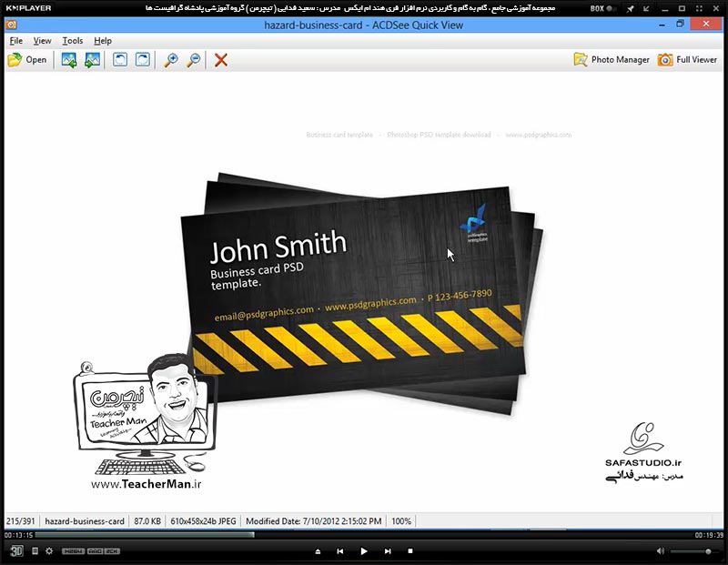Viewport: 728px width, 565px height.
Task: Click the video seek progress bar
Action: coord(363,535)
